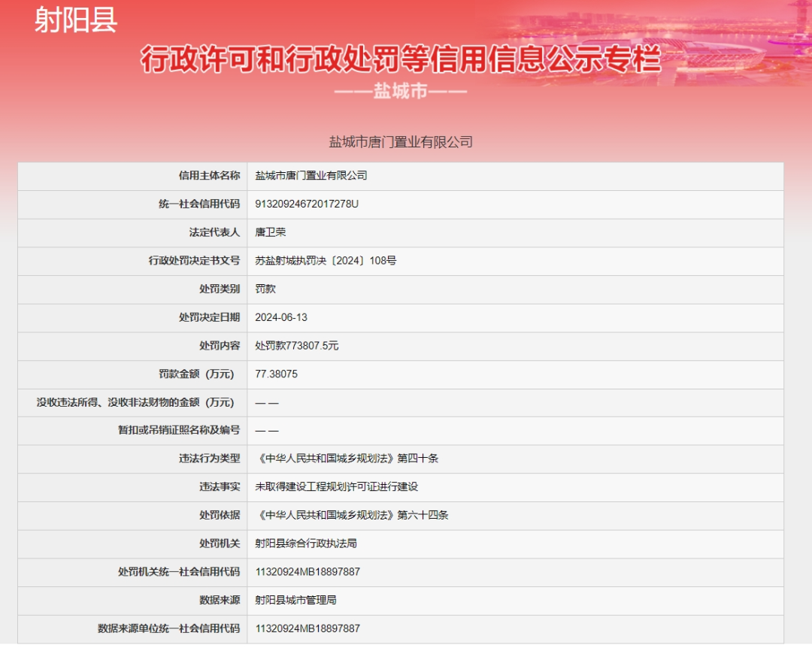
Task: Select the 处罚依据 label
Action: point(220,516)
